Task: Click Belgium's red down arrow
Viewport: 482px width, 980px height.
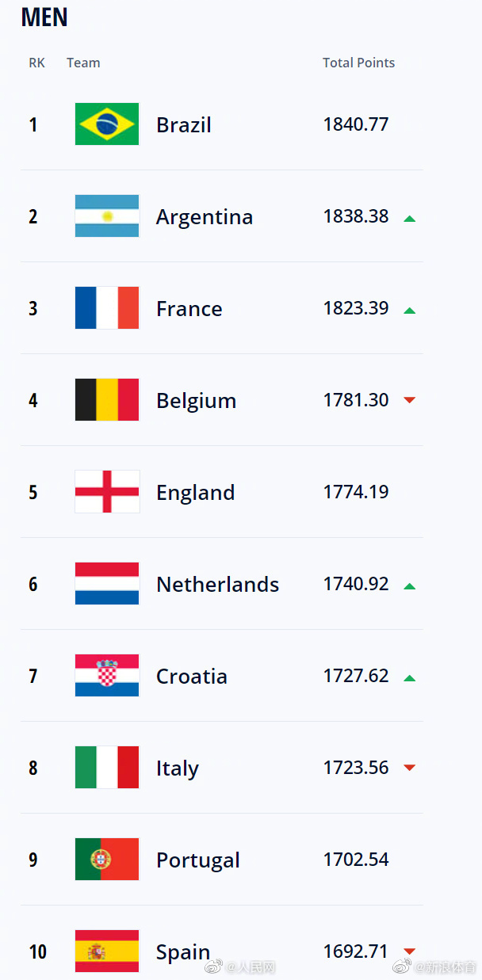Action: tap(409, 400)
